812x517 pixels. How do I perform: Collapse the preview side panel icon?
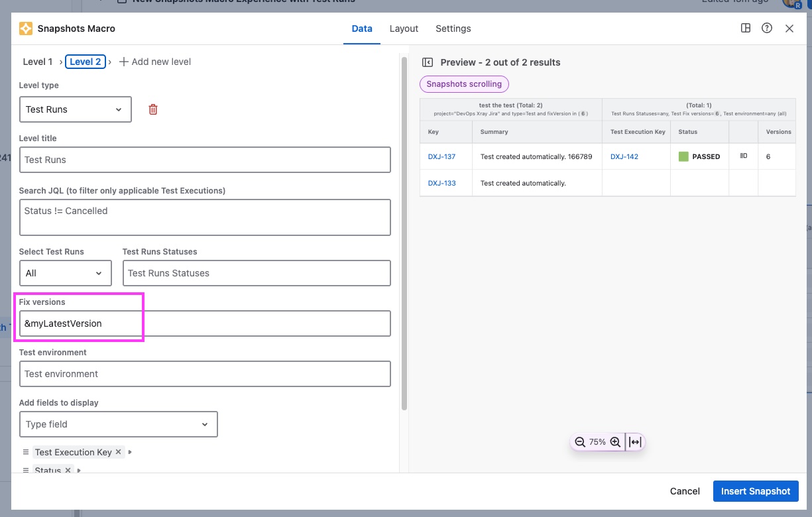coord(428,62)
